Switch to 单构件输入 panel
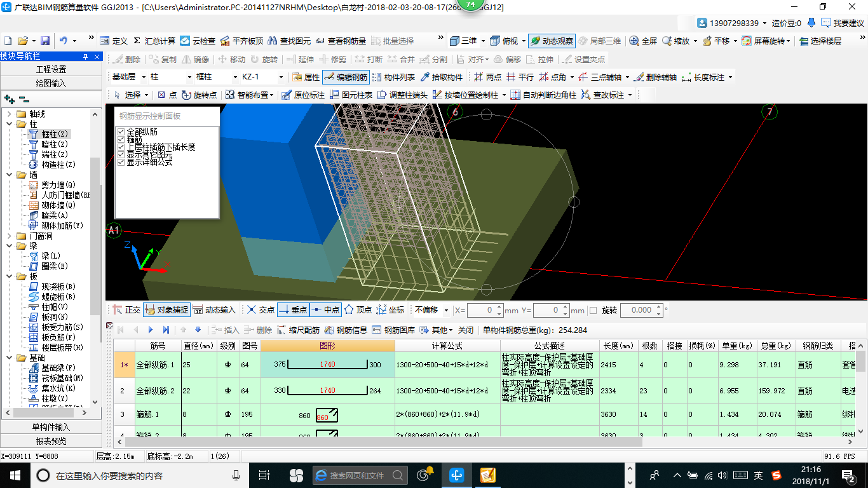The height and width of the screenshot is (488, 868). [51, 427]
